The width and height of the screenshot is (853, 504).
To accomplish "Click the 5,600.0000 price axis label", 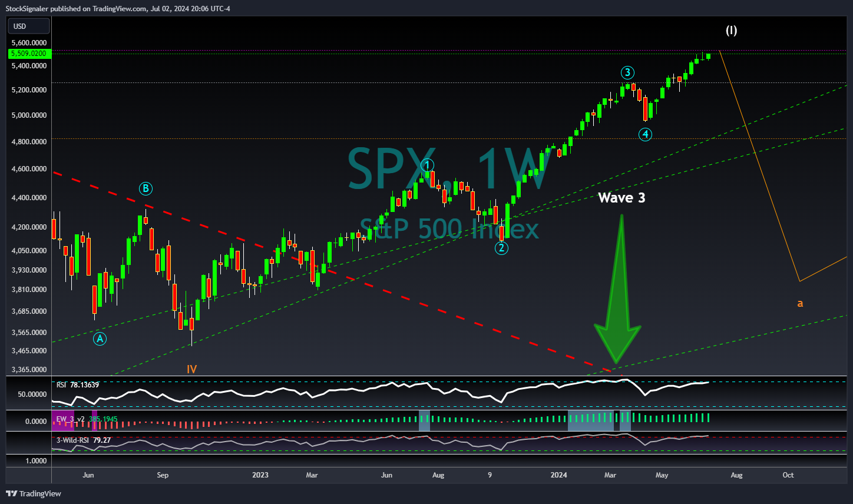I will pyautogui.click(x=29, y=43).
